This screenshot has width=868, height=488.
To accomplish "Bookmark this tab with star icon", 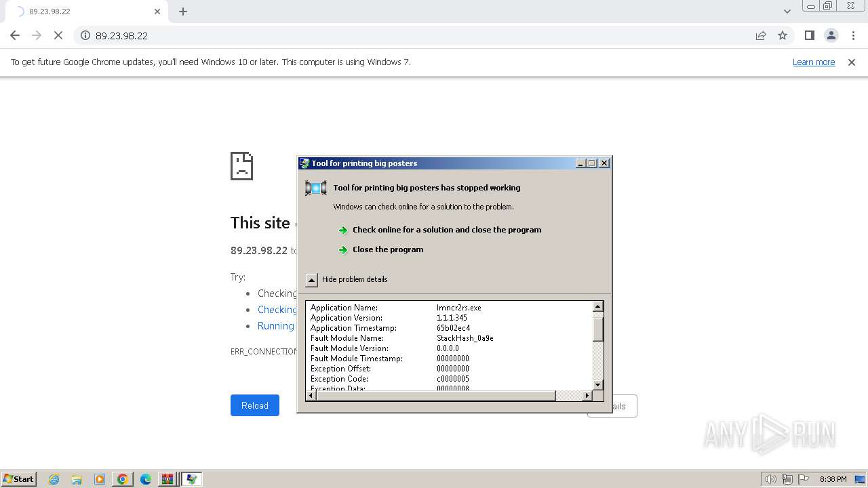I will coord(783,35).
